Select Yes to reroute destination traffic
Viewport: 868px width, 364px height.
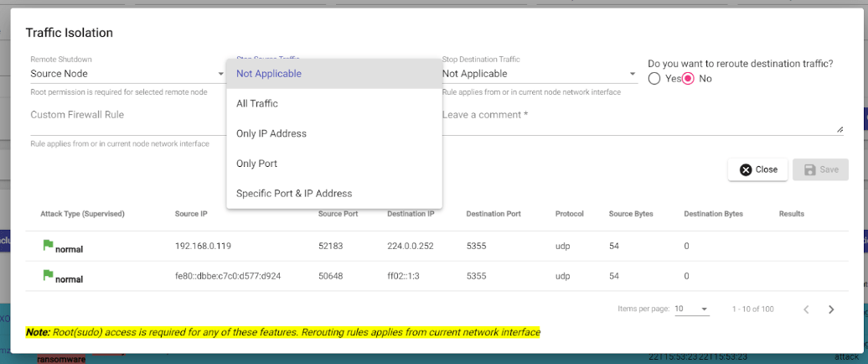pos(655,79)
